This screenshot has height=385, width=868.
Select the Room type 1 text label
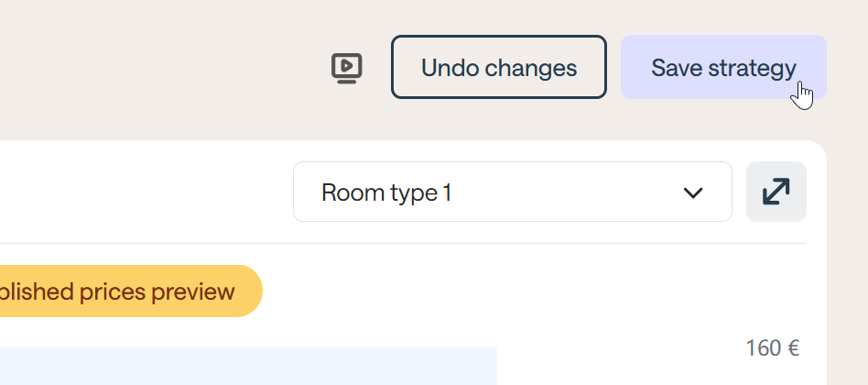[386, 193]
